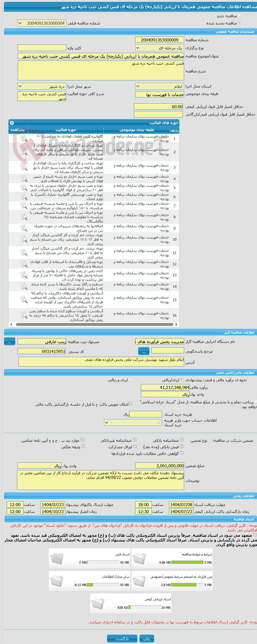Click the کد پستی field
257x644 pixels.
coord(42,351)
